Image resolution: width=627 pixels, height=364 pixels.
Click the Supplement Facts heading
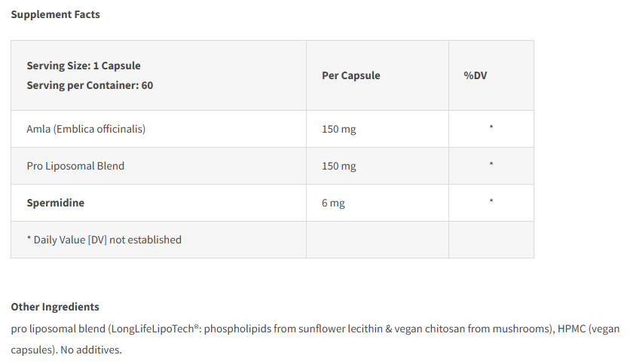(55, 14)
